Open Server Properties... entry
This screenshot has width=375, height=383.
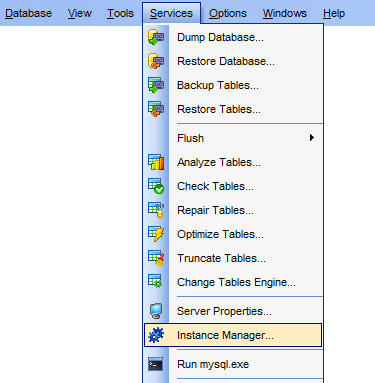tap(233, 311)
